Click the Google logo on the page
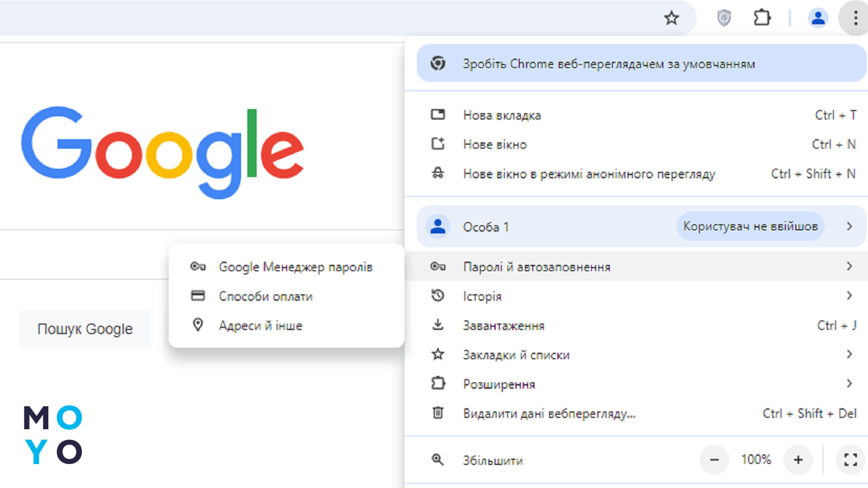This screenshot has width=868, height=488. click(x=162, y=153)
